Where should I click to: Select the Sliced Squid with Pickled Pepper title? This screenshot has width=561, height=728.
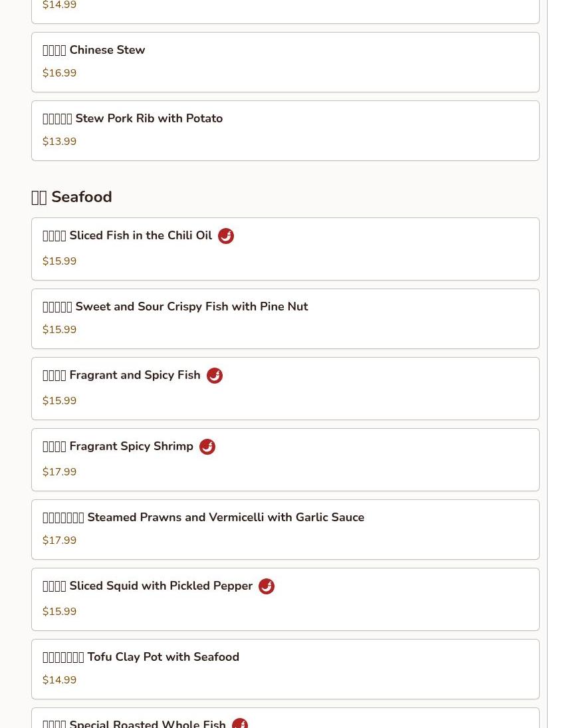pos(148,586)
